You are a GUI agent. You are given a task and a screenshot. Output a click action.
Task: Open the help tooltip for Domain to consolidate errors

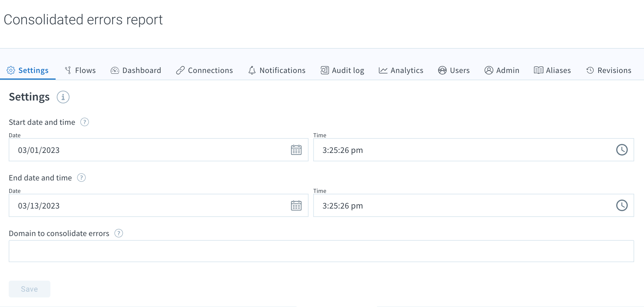coord(118,233)
